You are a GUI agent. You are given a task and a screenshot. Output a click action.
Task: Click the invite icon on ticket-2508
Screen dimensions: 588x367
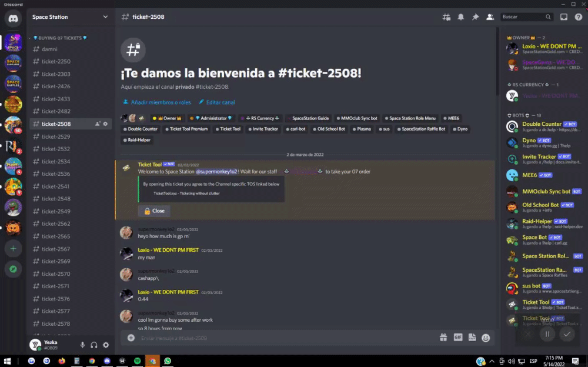(x=98, y=124)
